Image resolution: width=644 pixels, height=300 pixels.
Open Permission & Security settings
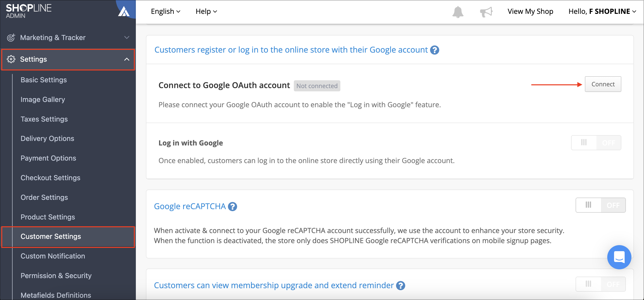click(56, 276)
